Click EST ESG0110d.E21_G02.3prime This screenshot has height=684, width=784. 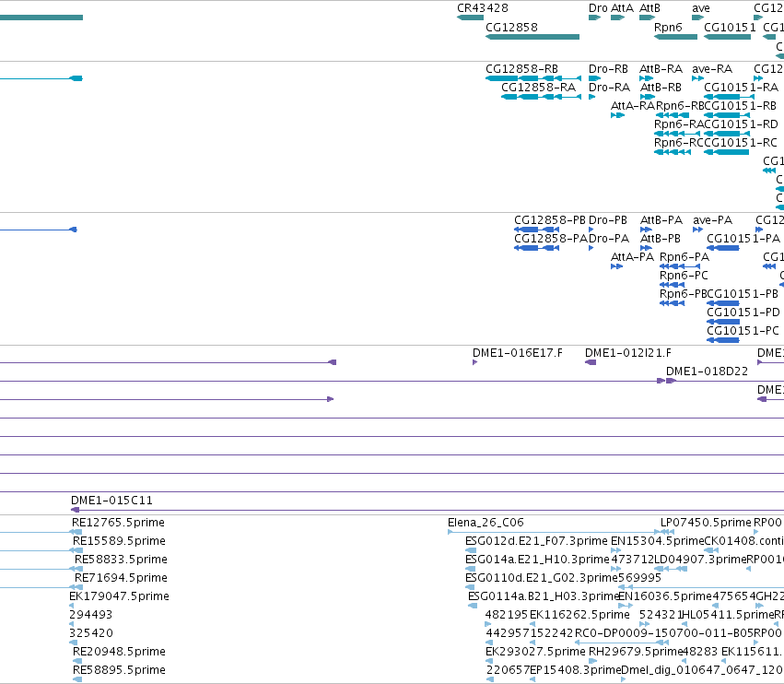pos(542,578)
